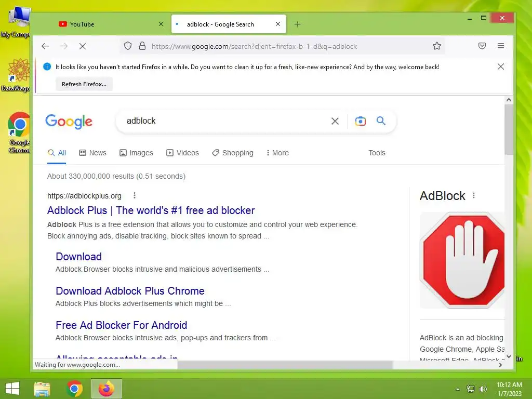
Task: Launch Chrome from the taskbar
Action: coord(74,389)
